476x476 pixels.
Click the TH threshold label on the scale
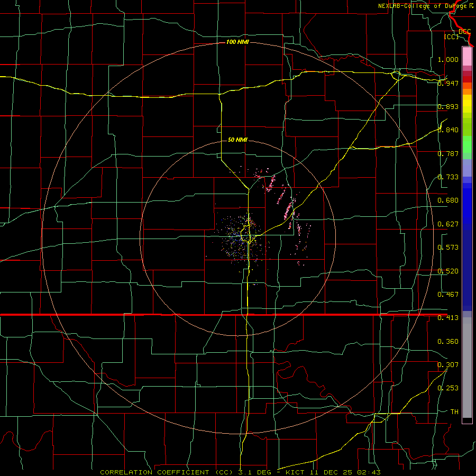[x=454, y=412]
